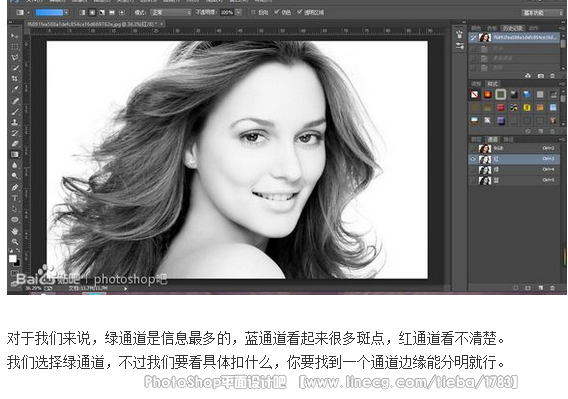Screen dimensions: 568x399
Task: Swap foreground and background colors
Action: pyautogui.click(x=18, y=250)
